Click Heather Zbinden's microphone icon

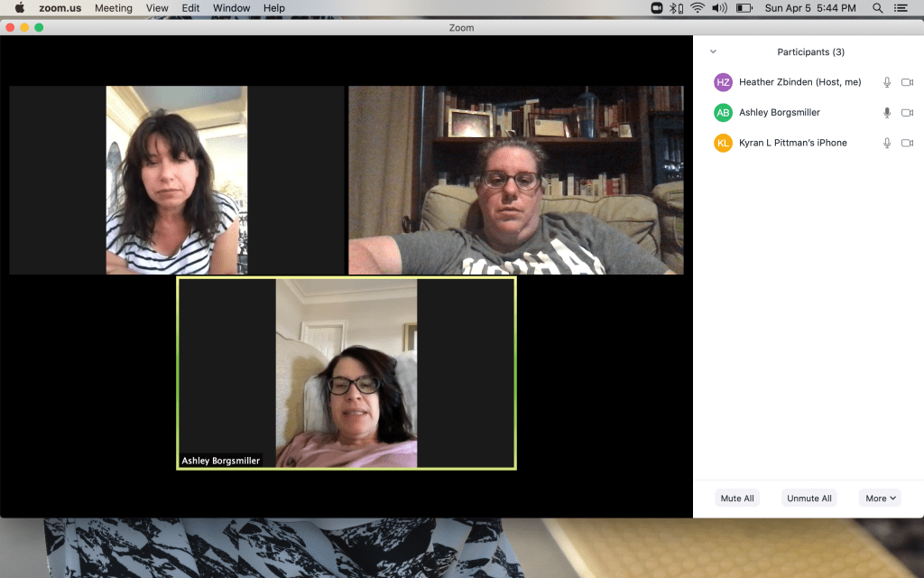[887, 82]
